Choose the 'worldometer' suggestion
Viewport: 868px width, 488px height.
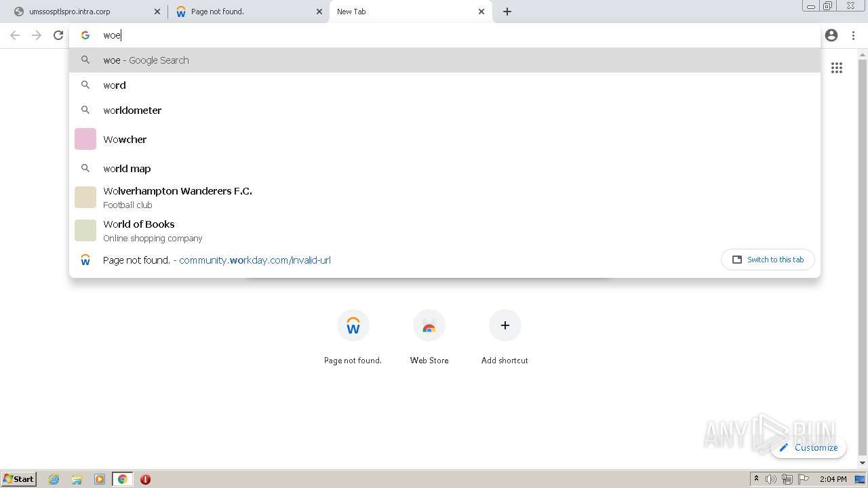click(444, 110)
